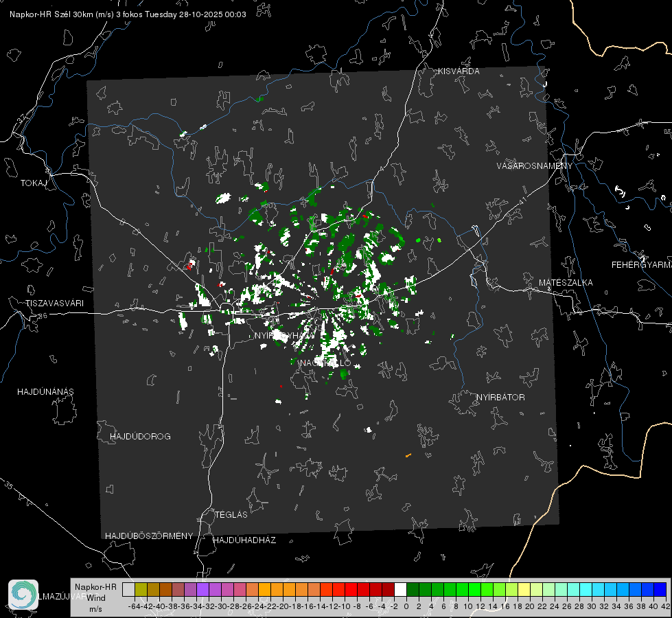Image resolution: width=672 pixels, height=618 pixels.
Task: Click the light gray first swatch in the legend
Action: 128,589
